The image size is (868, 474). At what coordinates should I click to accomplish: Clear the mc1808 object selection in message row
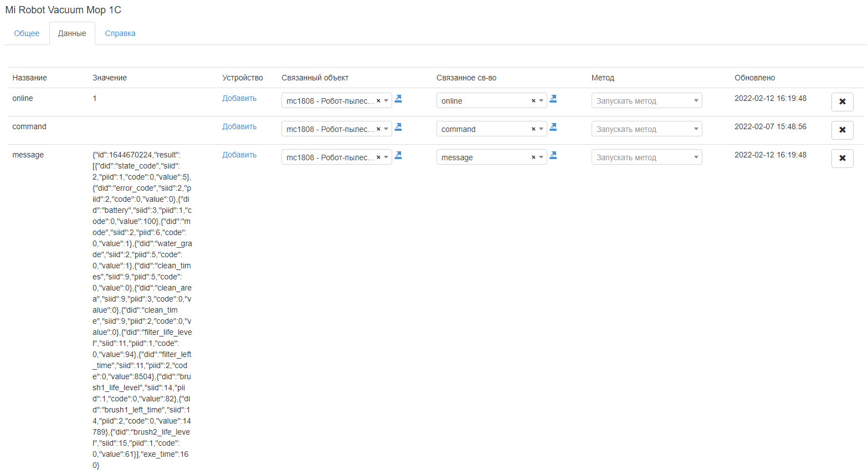378,157
